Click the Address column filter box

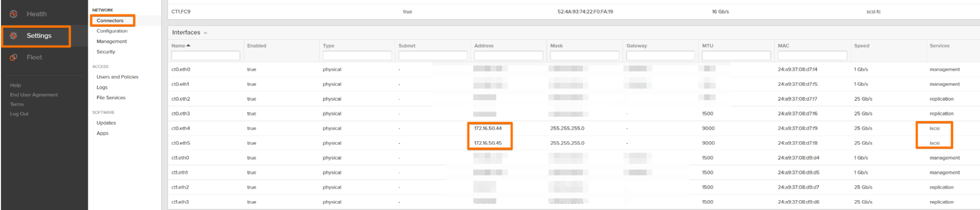point(508,56)
